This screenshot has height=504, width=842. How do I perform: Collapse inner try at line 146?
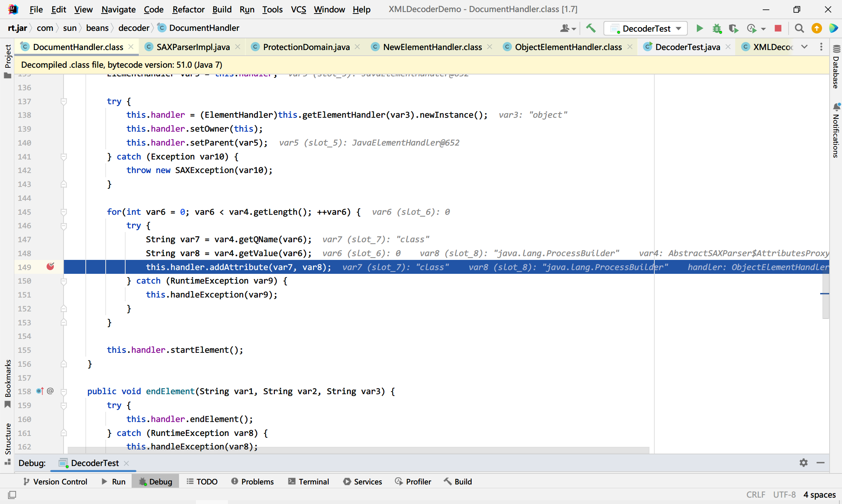pos(64,226)
